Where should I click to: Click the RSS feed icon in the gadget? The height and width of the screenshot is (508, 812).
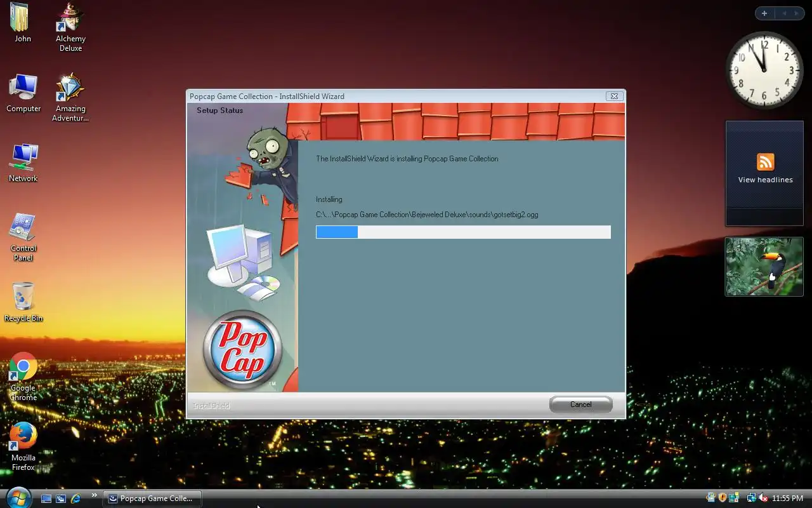pos(765,162)
